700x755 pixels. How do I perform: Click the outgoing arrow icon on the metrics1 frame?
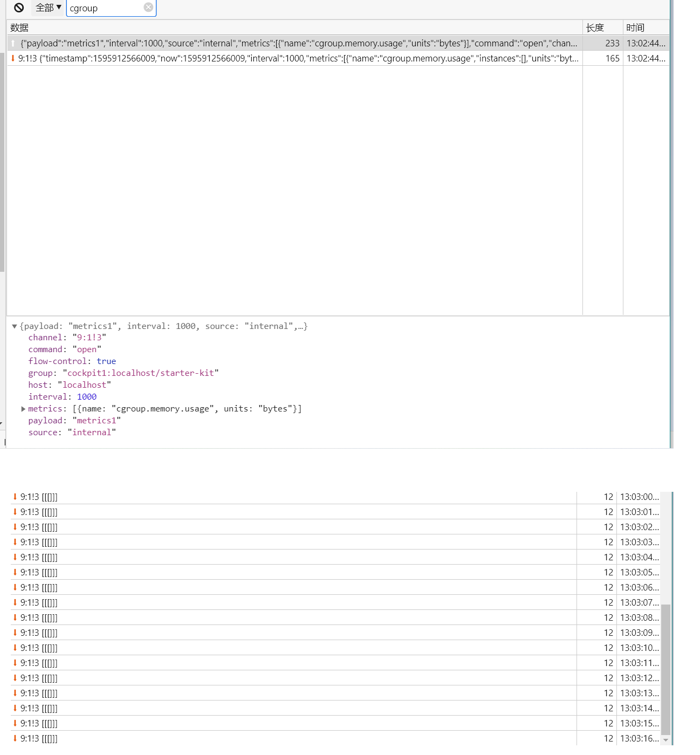tap(13, 43)
